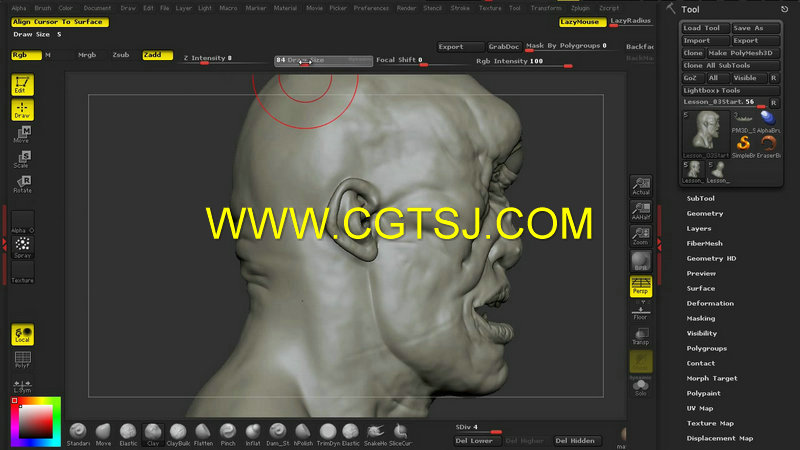Toggle Zadd sculpt mode
This screenshot has height=450, width=800.
click(x=158, y=55)
